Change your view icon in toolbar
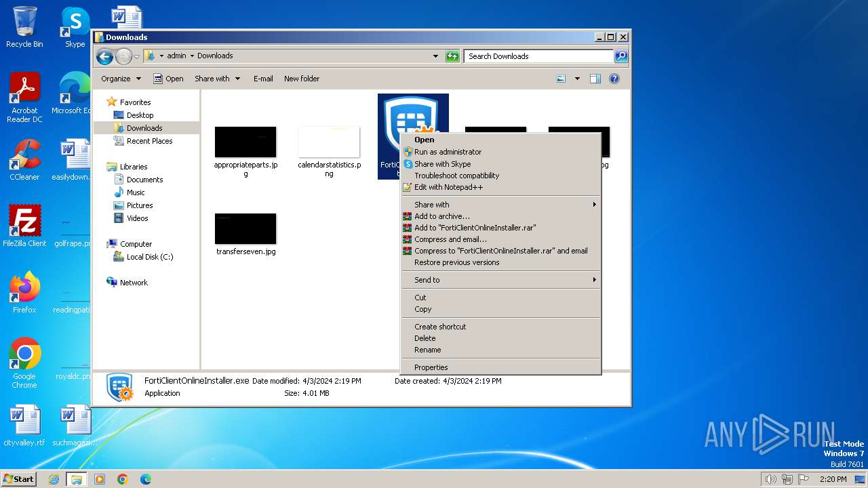This screenshot has height=488, width=868. [x=561, y=79]
